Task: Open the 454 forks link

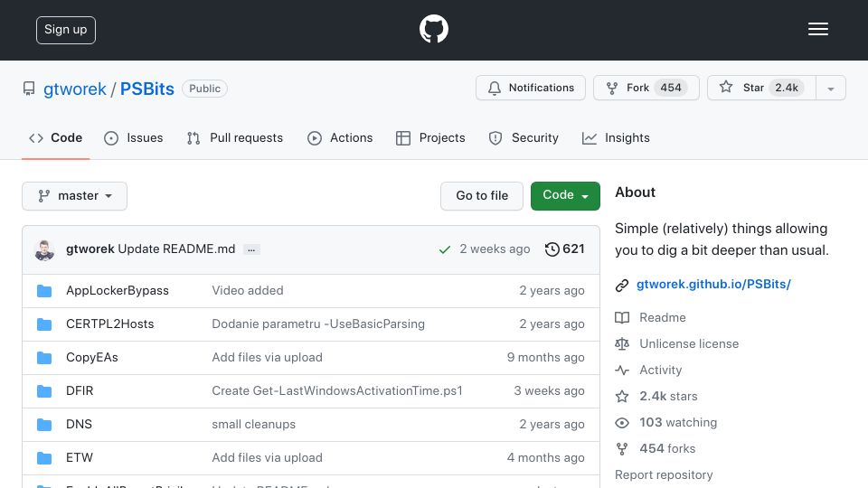Action: tap(667, 449)
